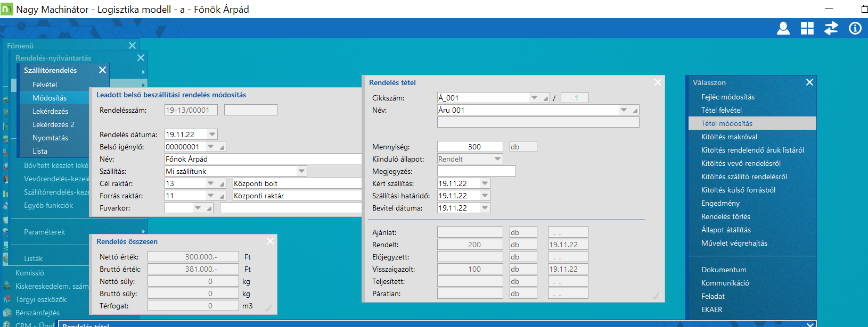The image size is (868, 327).
Task: Open the user profile icon in header
Action: tap(783, 29)
